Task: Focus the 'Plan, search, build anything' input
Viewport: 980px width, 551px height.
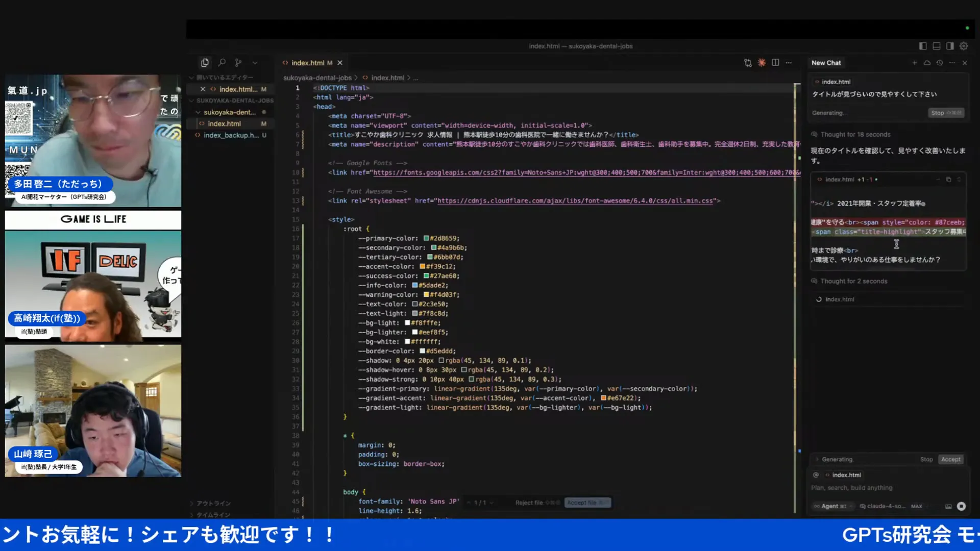Action: click(x=888, y=488)
